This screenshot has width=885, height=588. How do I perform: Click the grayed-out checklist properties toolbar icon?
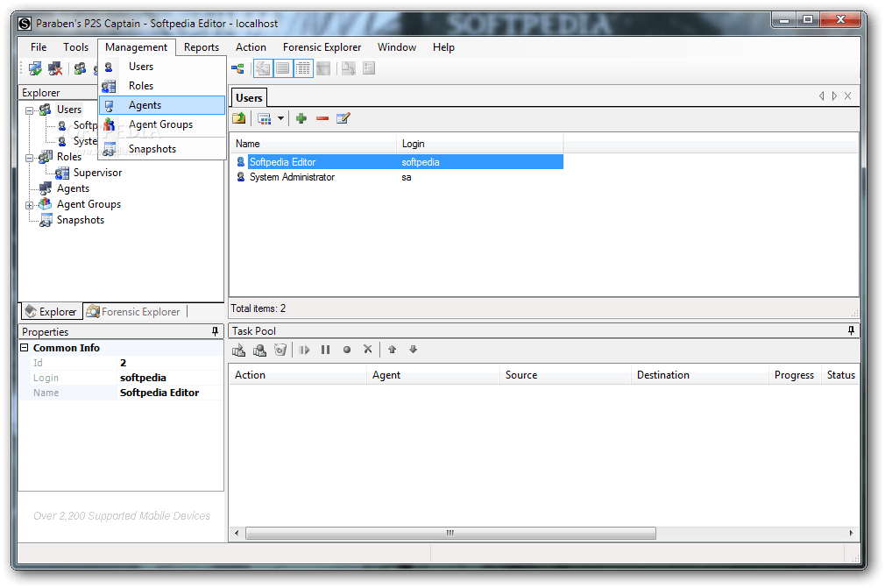click(x=369, y=69)
